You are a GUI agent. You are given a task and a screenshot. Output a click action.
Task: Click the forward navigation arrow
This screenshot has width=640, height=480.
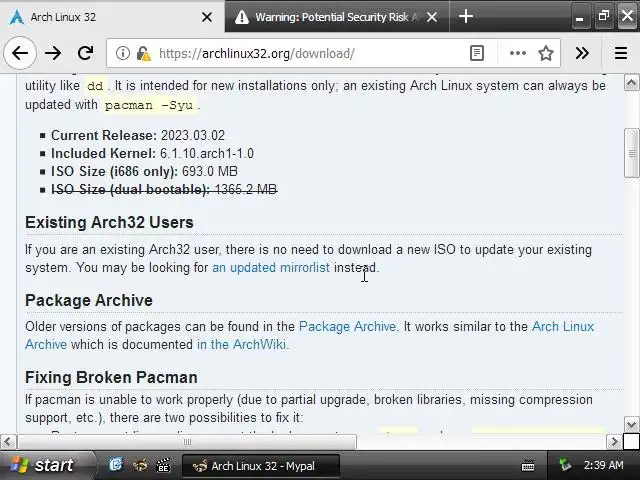point(53,54)
